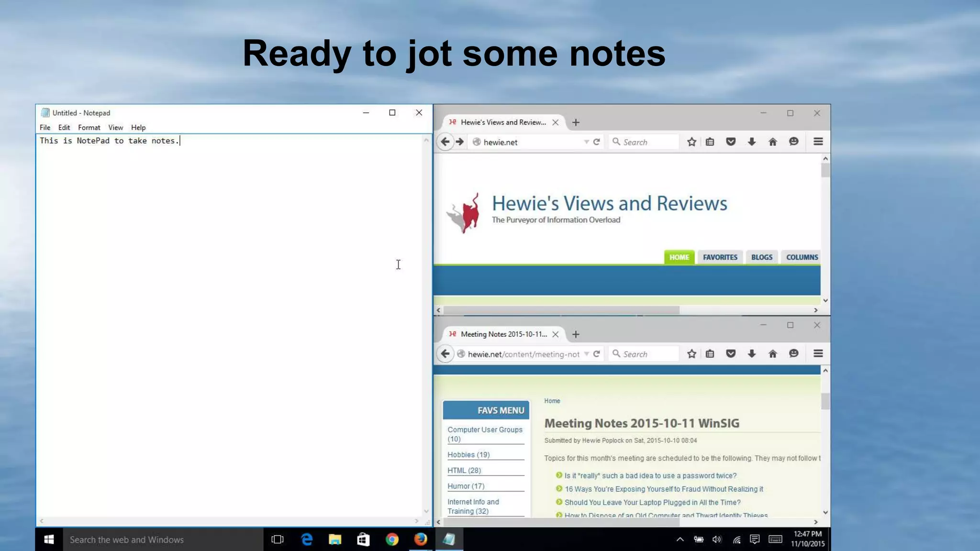Show bookmarks list icon in bottom Firefox window
The image size is (980, 551).
(710, 354)
